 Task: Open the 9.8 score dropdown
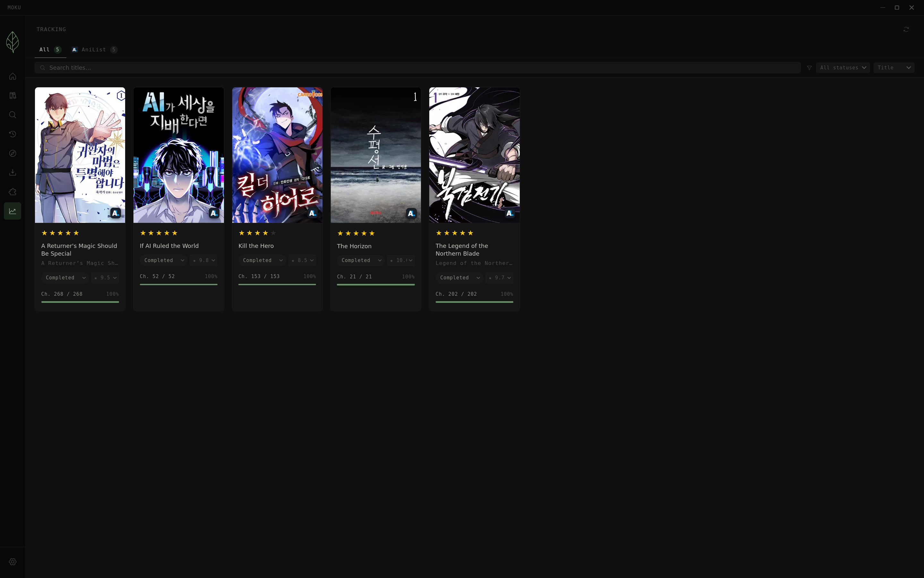tap(203, 260)
